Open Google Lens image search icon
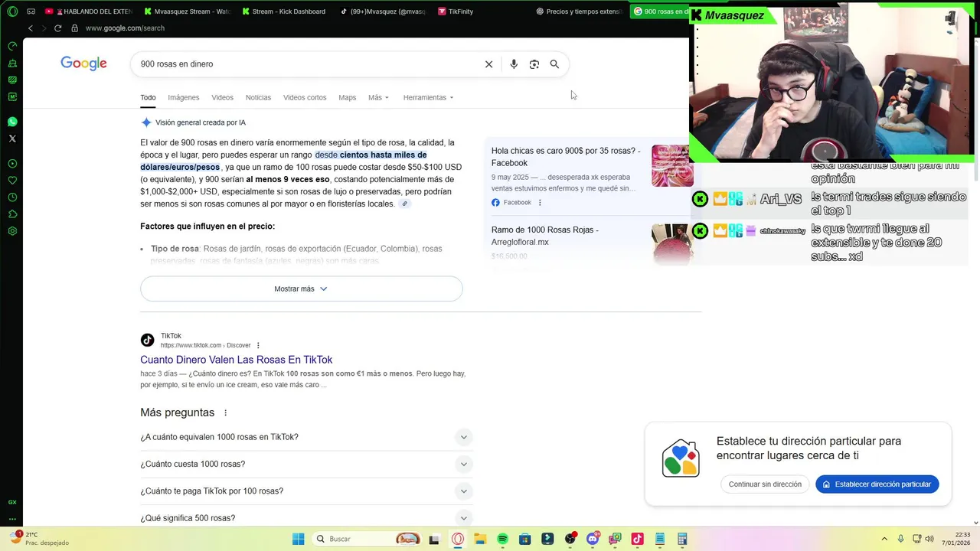 (534, 64)
